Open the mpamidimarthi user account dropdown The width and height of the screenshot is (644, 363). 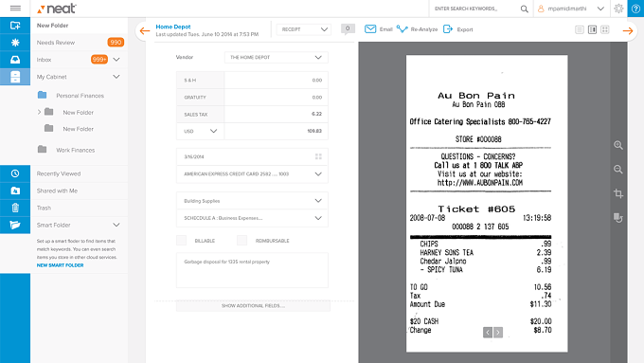571,9
